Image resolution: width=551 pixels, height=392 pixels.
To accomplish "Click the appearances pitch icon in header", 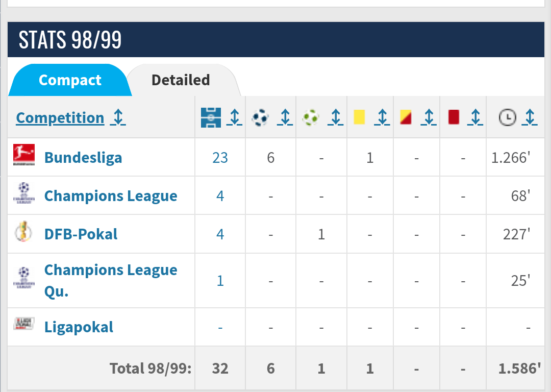I will [x=211, y=117].
